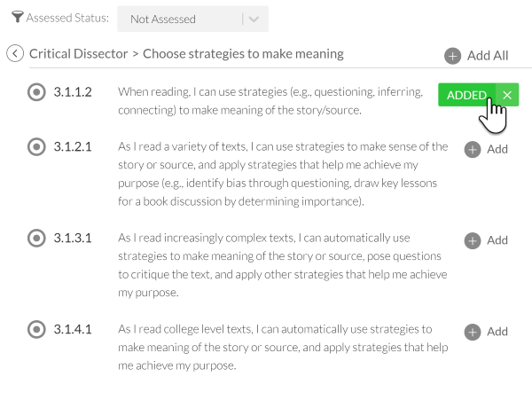This screenshot has height=400, width=532.
Task: Click the funnel filter icon
Action: 17,18
